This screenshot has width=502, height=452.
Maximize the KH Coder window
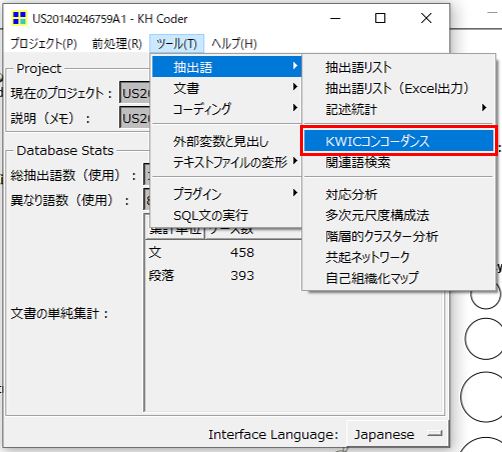(380, 18)
